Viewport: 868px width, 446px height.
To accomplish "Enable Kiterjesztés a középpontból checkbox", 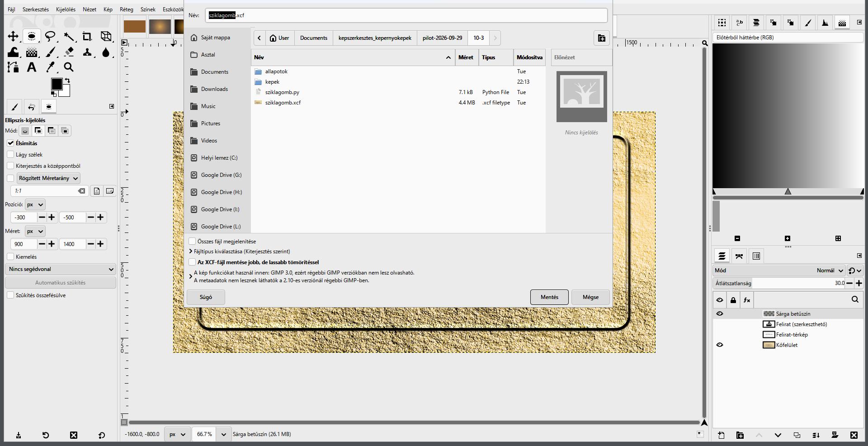I will click(x=11, y=166).
